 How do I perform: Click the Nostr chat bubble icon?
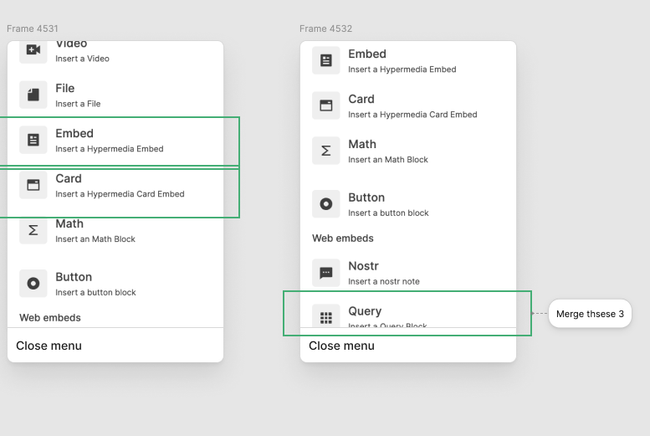point(326,273)
